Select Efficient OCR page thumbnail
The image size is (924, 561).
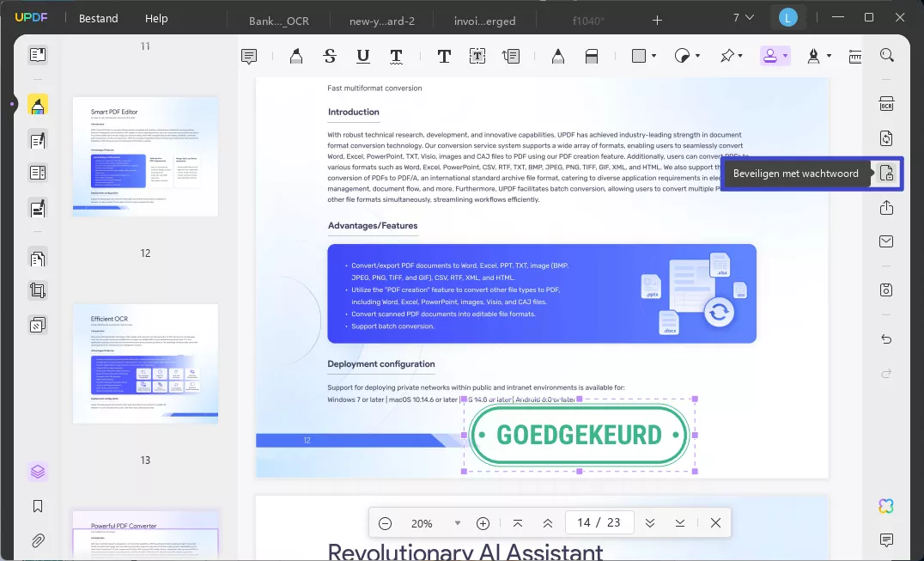pyautogui.click(x=145, y=363)
